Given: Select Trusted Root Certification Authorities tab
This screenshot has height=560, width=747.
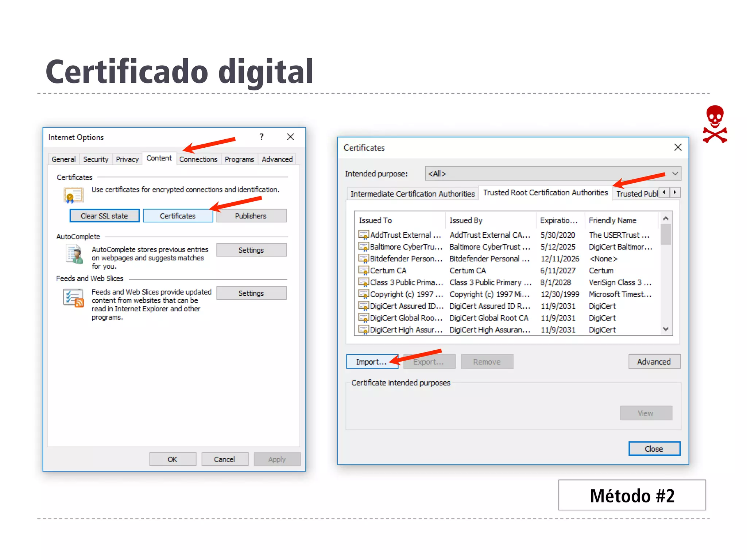Looking at the screenshot, I should (545, 192).
